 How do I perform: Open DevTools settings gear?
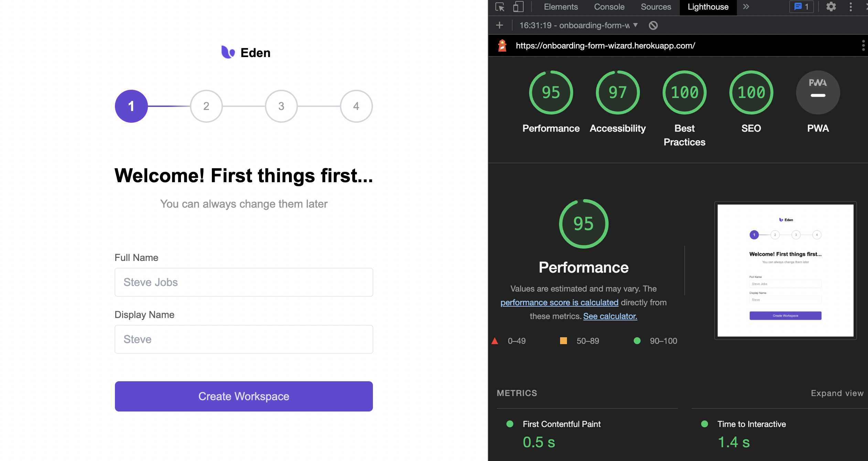point(831,7)
